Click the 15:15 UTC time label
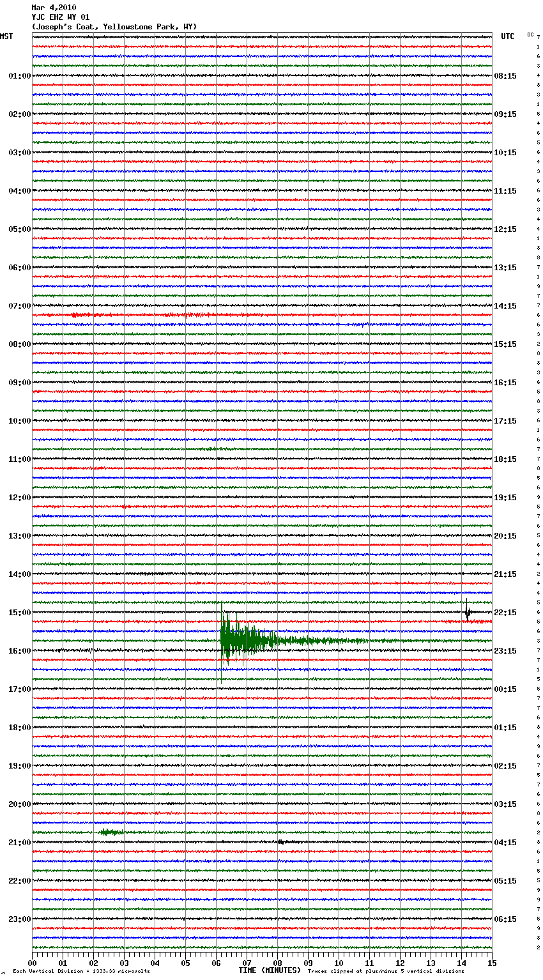The width and height of the screenshot is (543, 980). point(505,344)
